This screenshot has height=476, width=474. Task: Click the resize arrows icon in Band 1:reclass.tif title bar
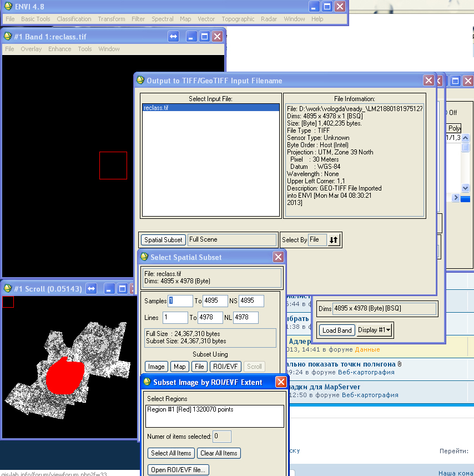[x=174, y=37]
